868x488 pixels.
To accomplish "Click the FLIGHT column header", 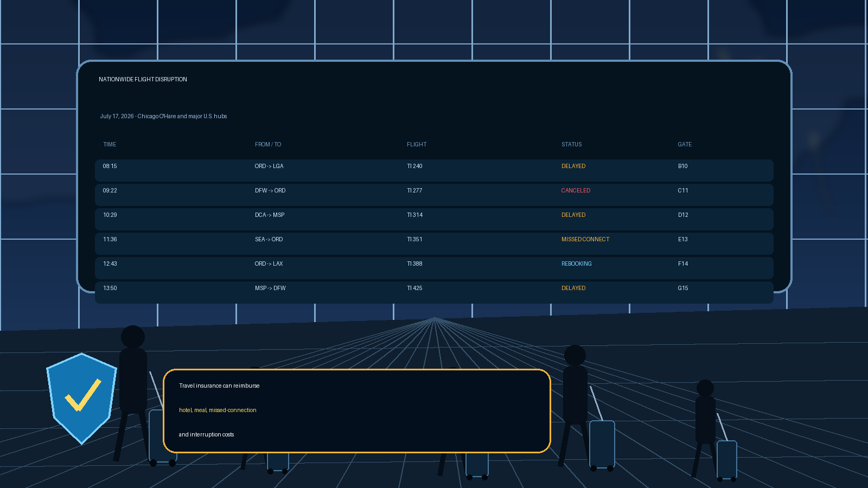I will click(x=417, y=145).
